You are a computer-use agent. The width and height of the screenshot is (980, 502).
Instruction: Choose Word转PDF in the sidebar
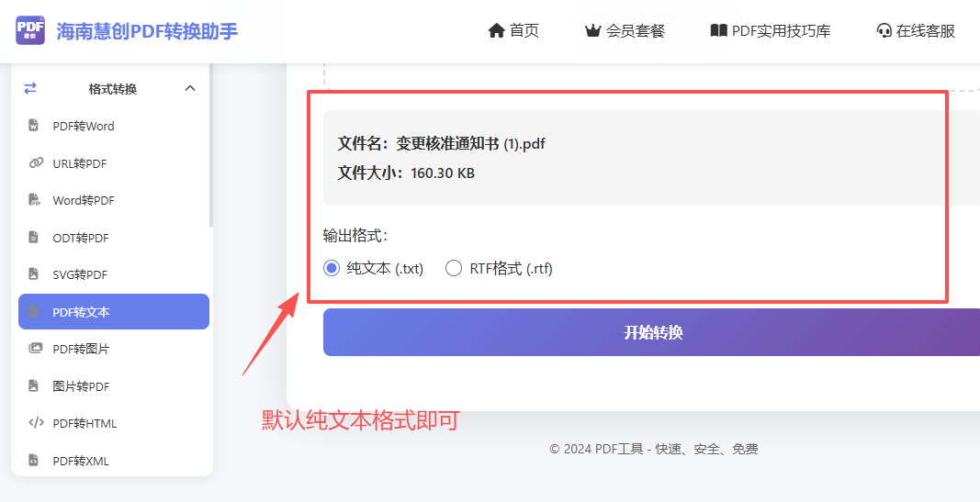pos(114,200)
